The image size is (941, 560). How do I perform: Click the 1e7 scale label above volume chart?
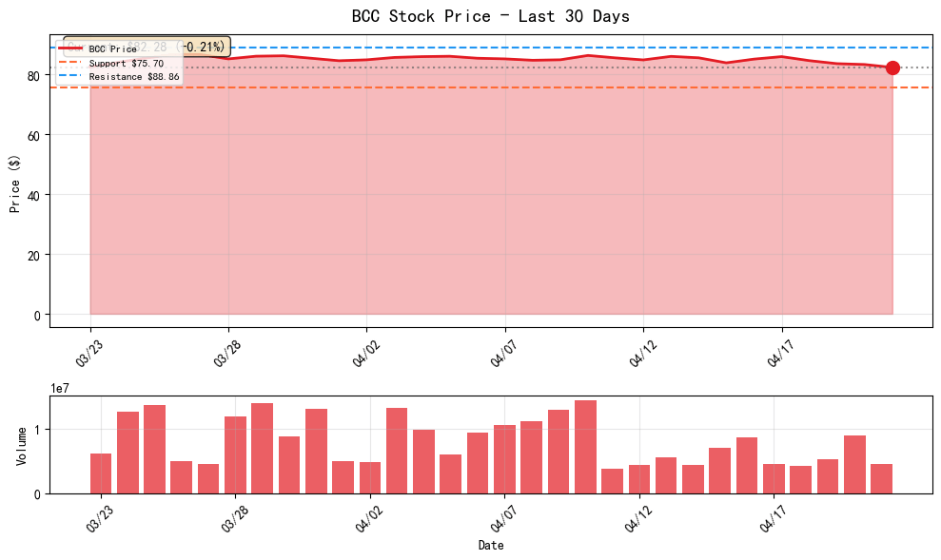(63, 388)
